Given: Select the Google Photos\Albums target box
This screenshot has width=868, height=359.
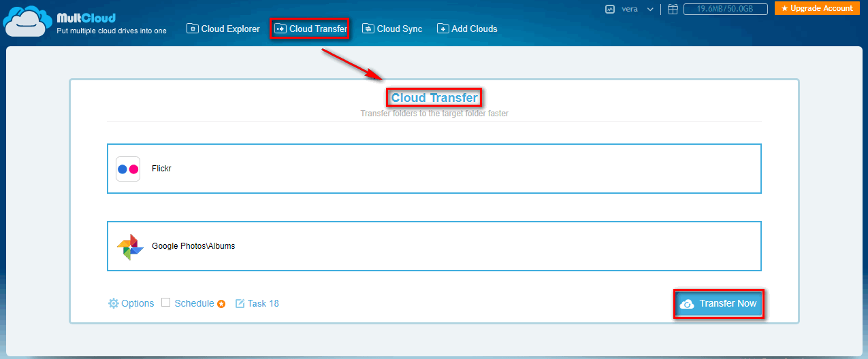Looking at the screenshot, I should tap(434, 246).
